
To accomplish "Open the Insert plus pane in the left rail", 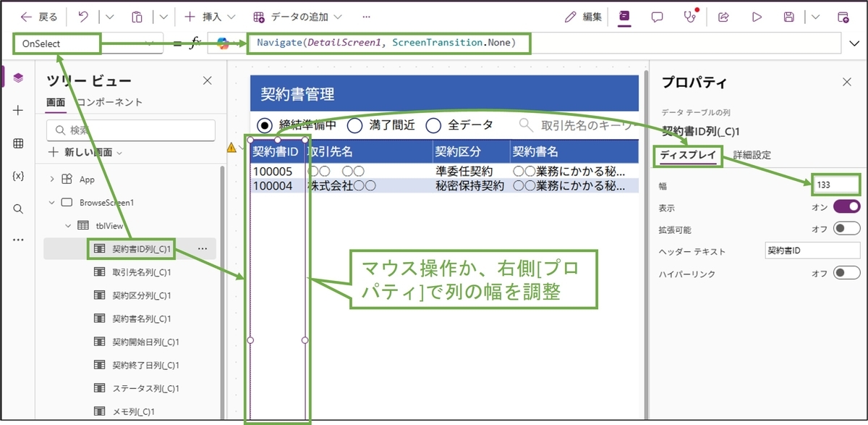I will [18, 111].
